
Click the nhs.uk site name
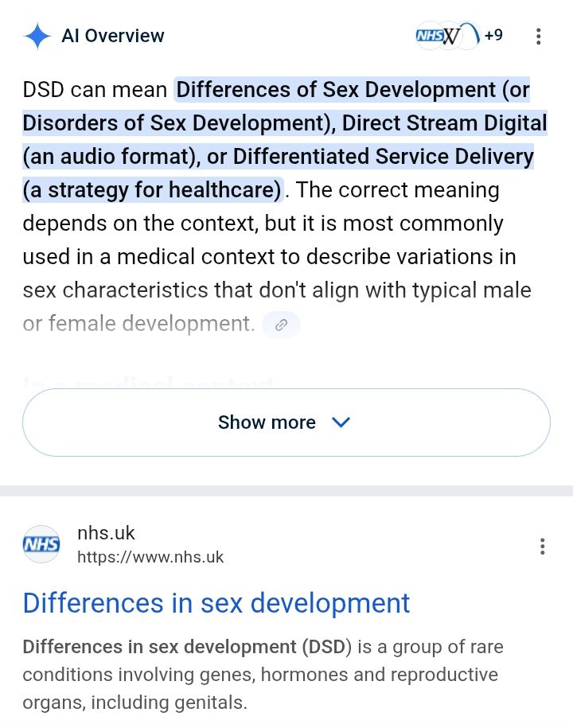(x=106, y=533)
